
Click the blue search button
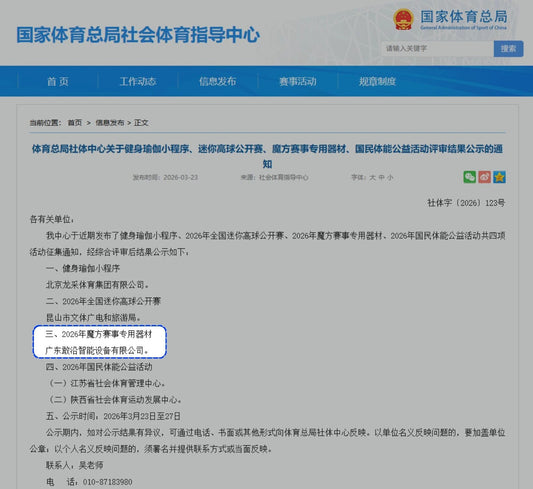(509, 49)
